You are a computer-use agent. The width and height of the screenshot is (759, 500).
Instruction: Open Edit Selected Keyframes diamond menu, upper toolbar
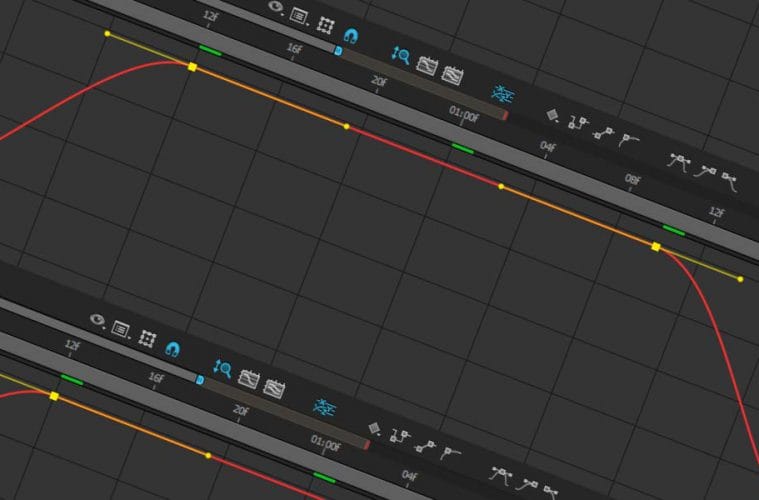551,115
